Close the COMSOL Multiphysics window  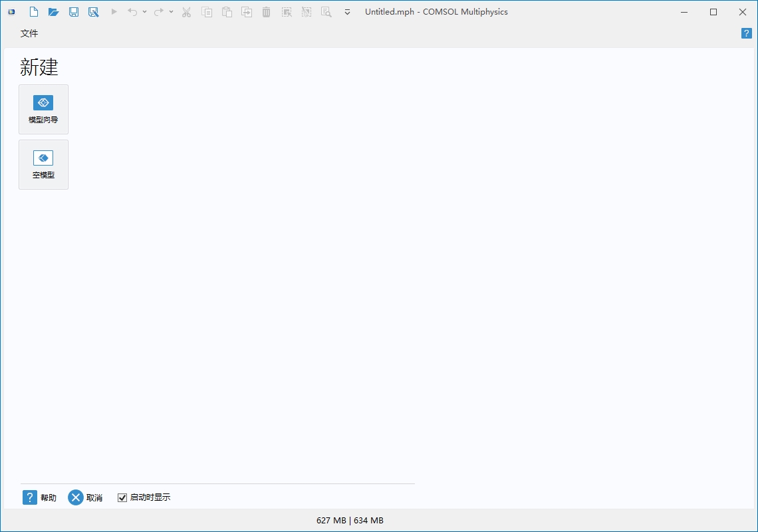(743, 12)
